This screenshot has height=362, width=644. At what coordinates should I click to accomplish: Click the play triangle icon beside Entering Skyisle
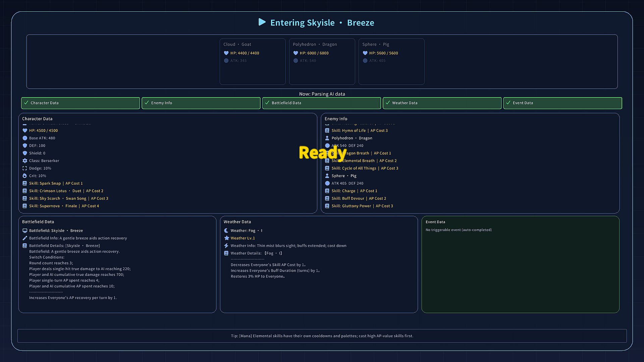pyautogui.click(x=262, y=22)
